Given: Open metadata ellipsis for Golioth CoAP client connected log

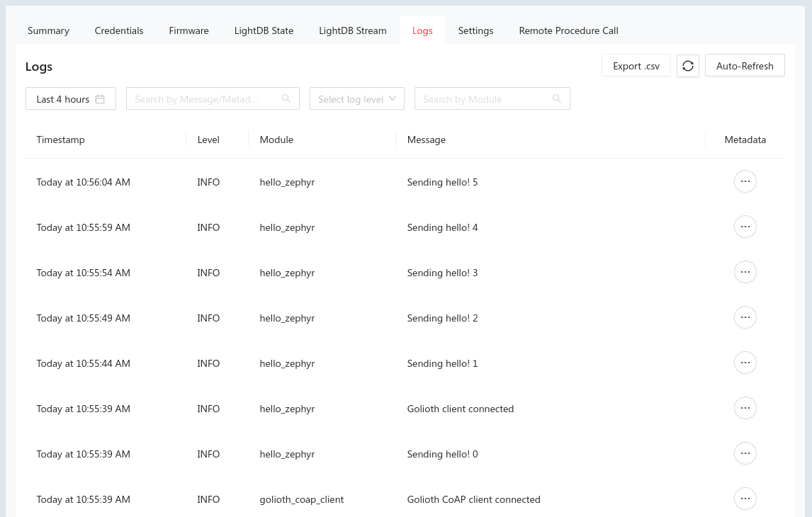Looking at the screenshot, I should [x=745, y=499].
